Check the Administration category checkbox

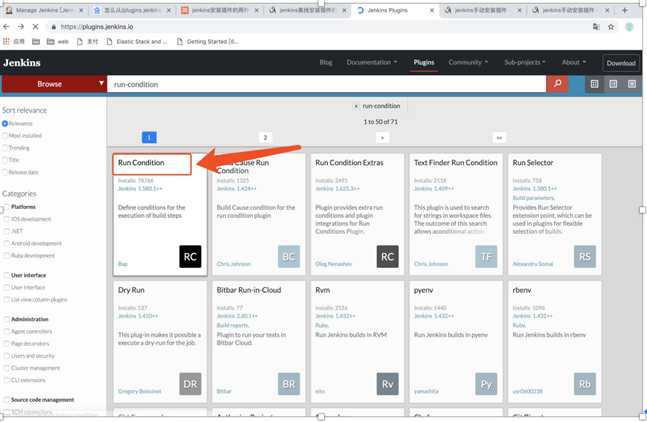pos(7,319)
